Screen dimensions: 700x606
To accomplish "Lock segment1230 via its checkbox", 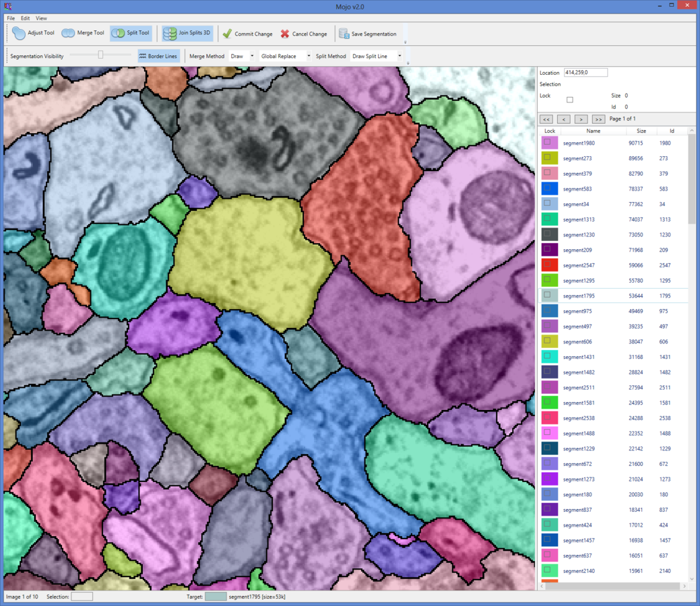I will pos(547,234).
